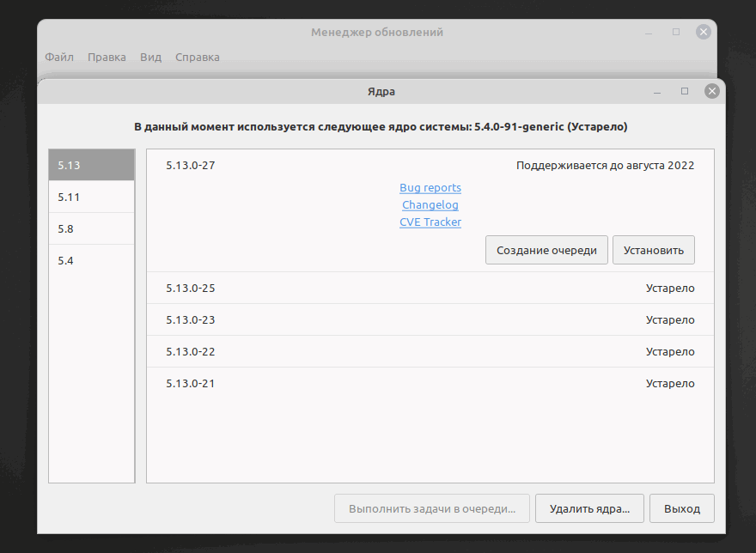Click the Удалить ядра... button
Viewport: 756px width, 553px height.
589,508
